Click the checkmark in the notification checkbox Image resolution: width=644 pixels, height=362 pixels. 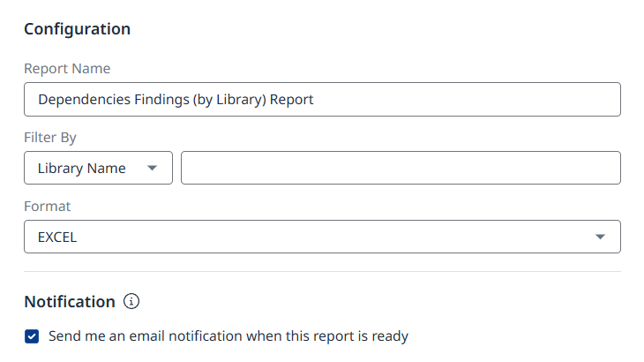(x=32, y=336)
